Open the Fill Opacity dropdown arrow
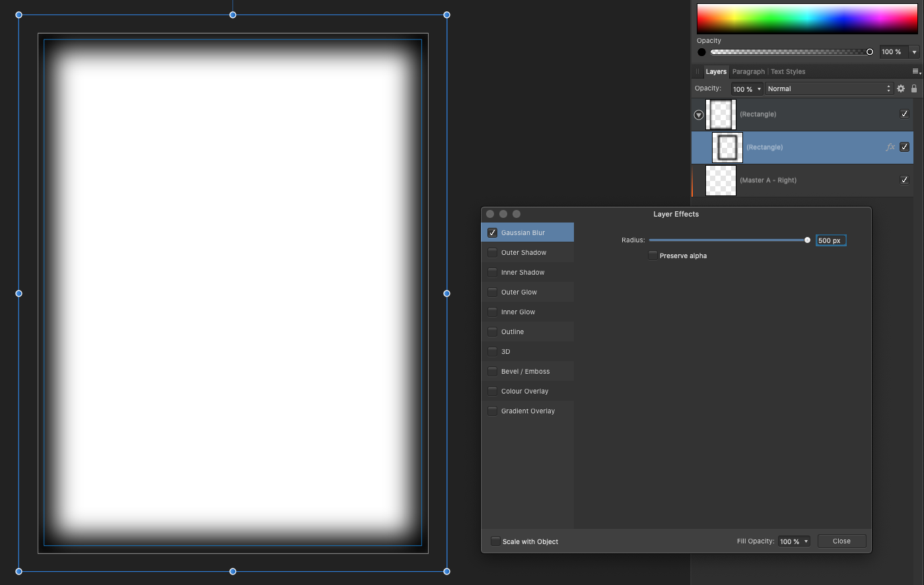The image size is (924, 585). (x=806, y=541)
